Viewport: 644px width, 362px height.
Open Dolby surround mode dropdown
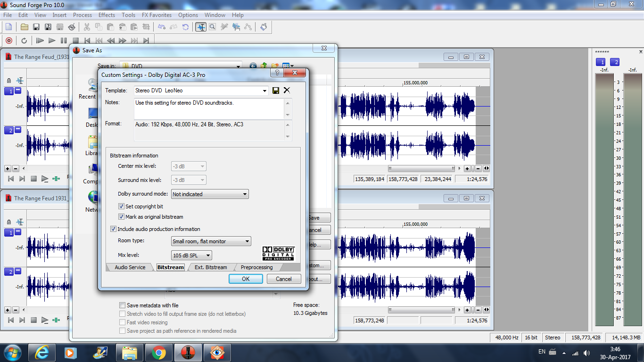(245, 194)
